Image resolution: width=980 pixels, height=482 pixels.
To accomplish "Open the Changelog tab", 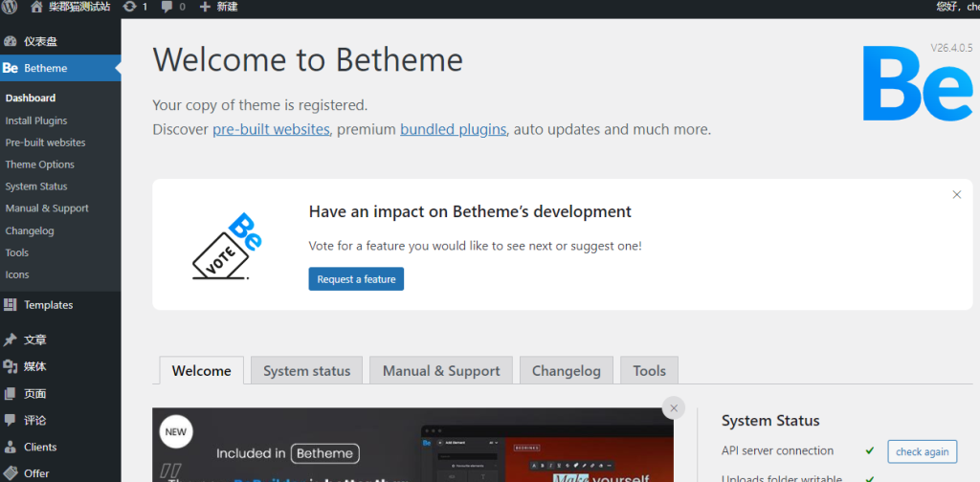I will [566, 371].
